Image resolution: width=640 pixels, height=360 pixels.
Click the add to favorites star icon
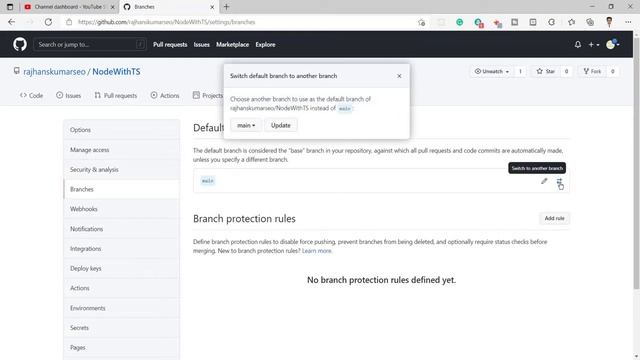click(422, 22)
